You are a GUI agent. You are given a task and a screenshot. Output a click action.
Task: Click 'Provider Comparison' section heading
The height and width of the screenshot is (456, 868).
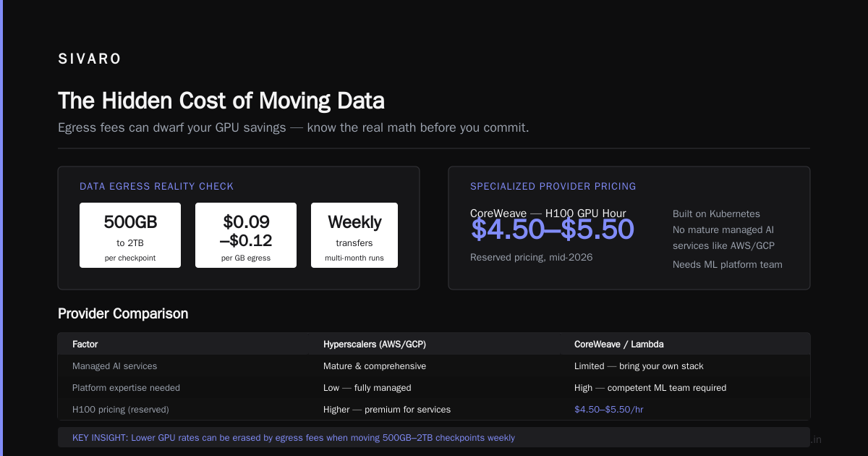click(x=123, y=314)
